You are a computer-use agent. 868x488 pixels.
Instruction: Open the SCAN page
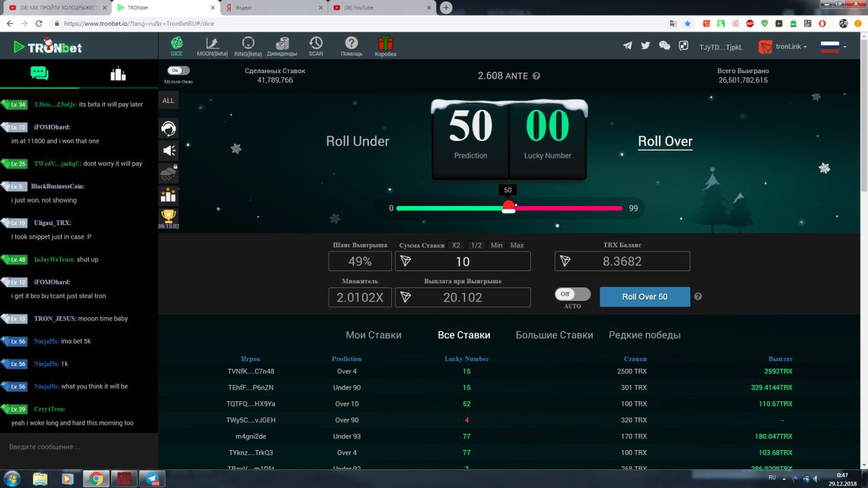[x=316, y=46]
